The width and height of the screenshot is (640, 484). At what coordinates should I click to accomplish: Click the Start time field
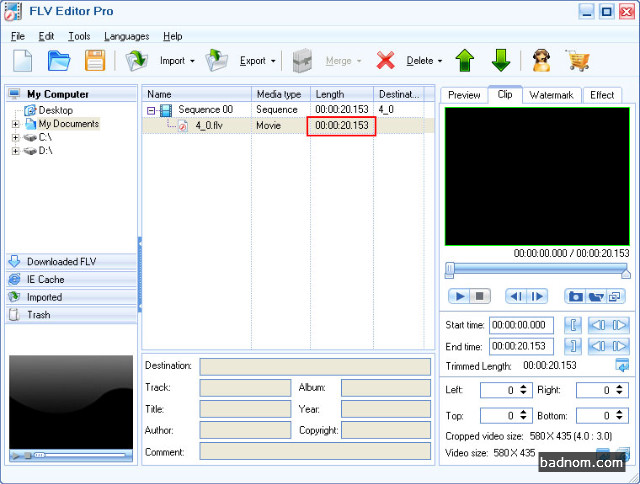pos(521,325)
